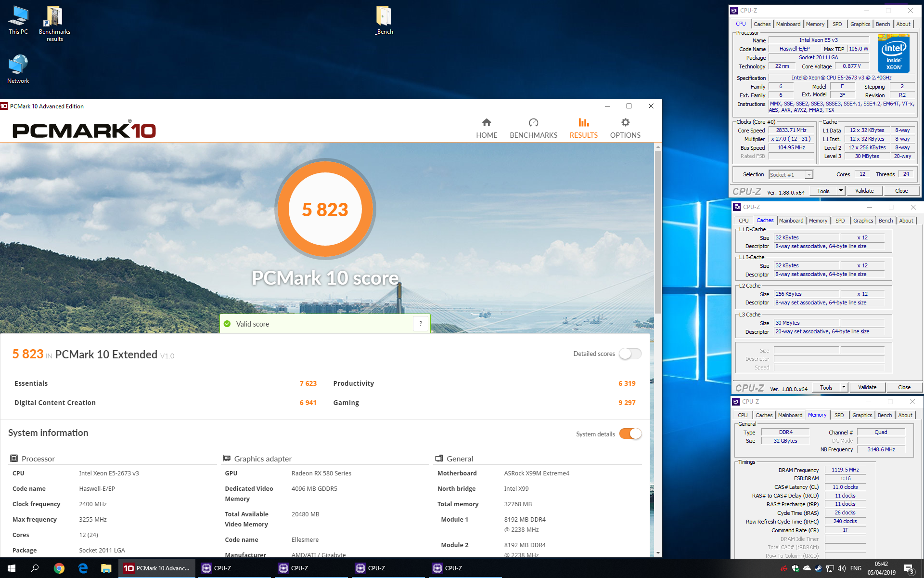Open the RESULTS section chart icon
The height and width of the screenshot is (578, 924).
[584, 122]
